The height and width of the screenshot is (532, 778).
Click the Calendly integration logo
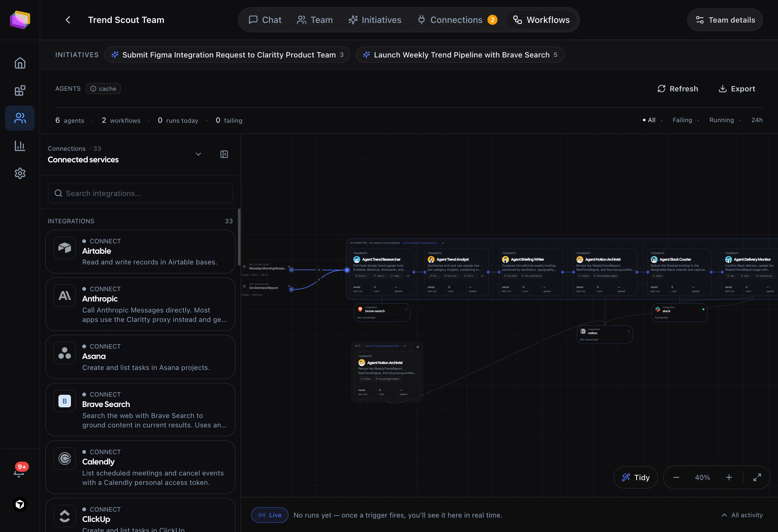click(x=65, y=458)
